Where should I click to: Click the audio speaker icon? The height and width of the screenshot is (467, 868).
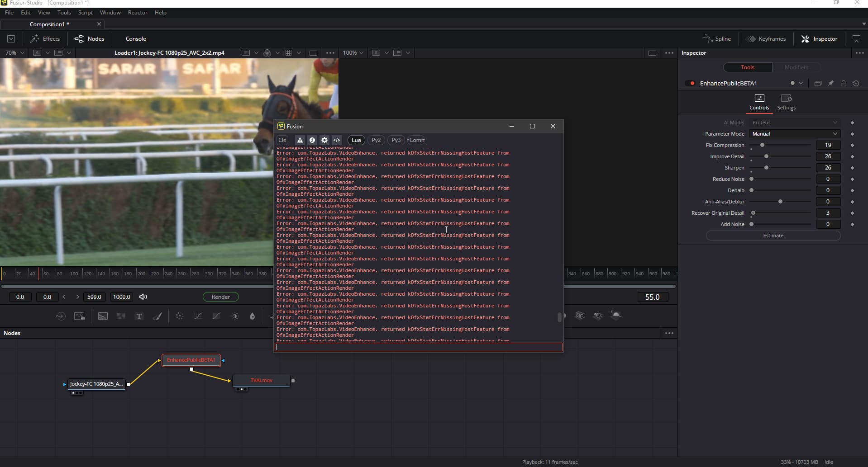[x=143, y=297]
